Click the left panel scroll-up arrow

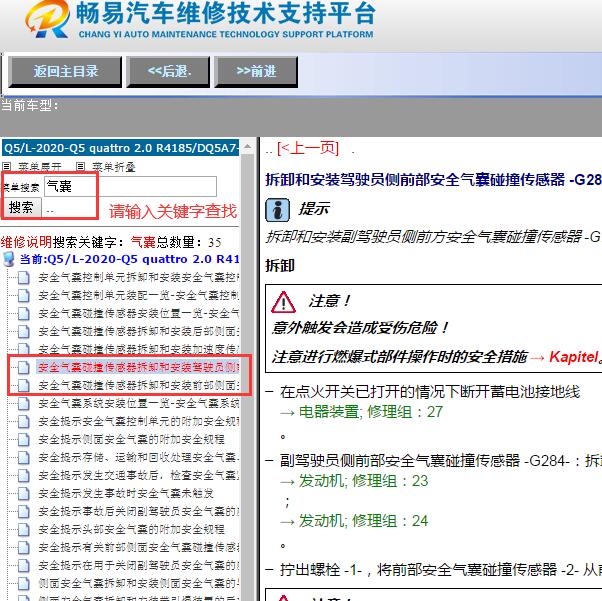(248, 147)
